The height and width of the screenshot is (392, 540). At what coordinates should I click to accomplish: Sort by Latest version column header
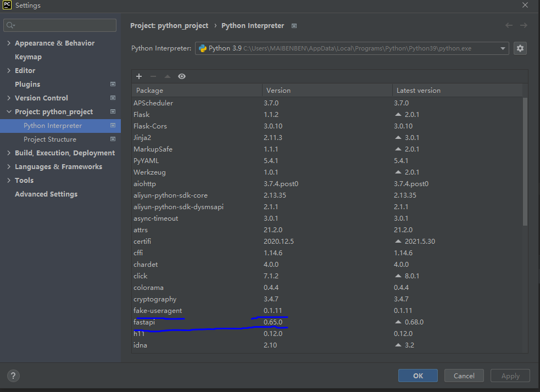457,90
